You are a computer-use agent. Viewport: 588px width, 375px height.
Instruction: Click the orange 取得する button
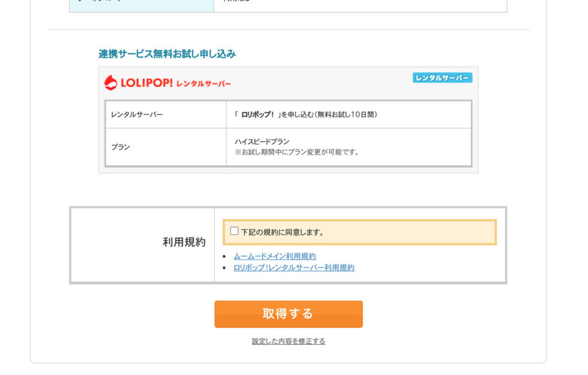pyautogui.click(x=288, y=314)
